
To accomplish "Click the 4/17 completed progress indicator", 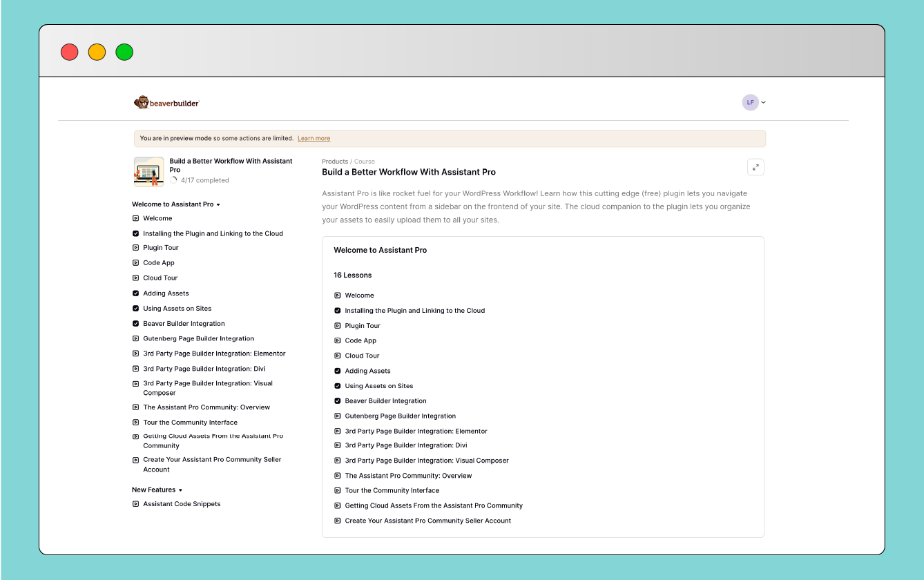I will (x=200, y=180).
